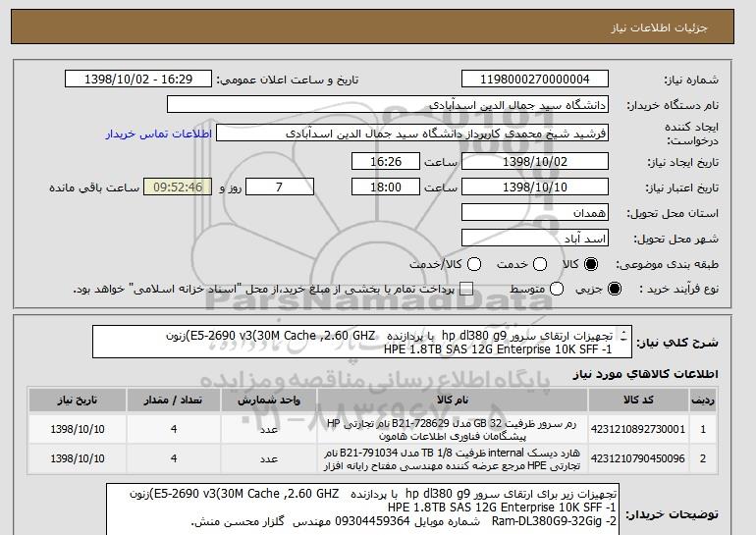The width and height of the screenshot is (756, 535).
Task: Click the ردیف column header
Action: [702, 401]
